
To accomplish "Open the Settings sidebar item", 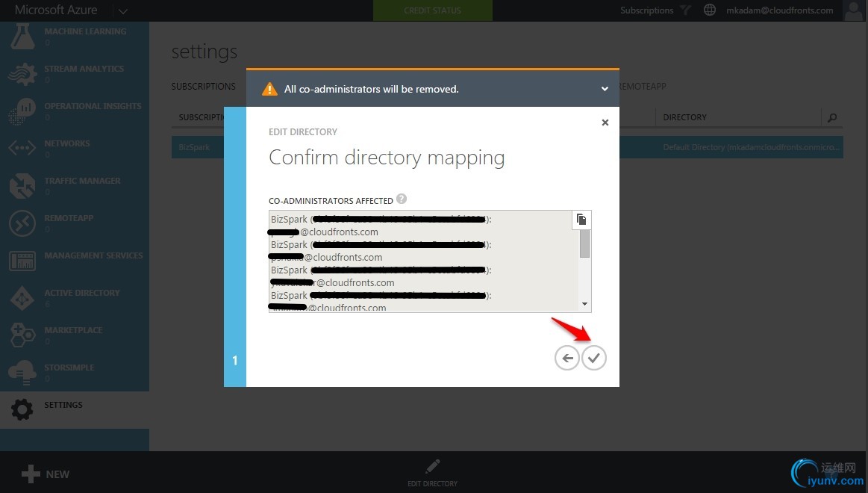I will click(75, 410).
